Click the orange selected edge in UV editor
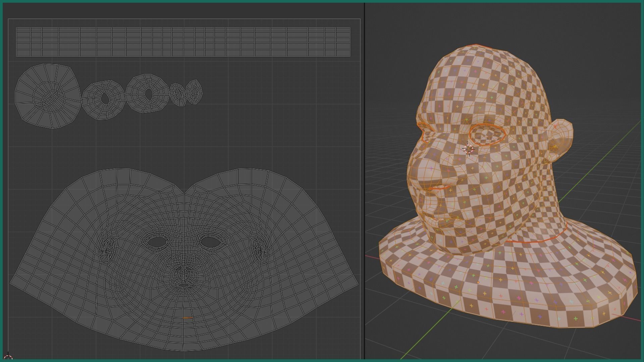644x362 pixels. (x=188, y=318)
